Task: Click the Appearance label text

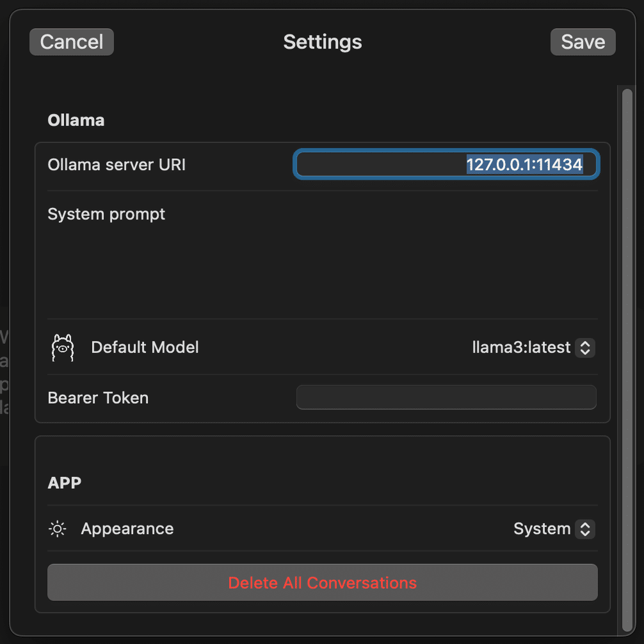Action: pyautogui.click(x=127, y=529)
